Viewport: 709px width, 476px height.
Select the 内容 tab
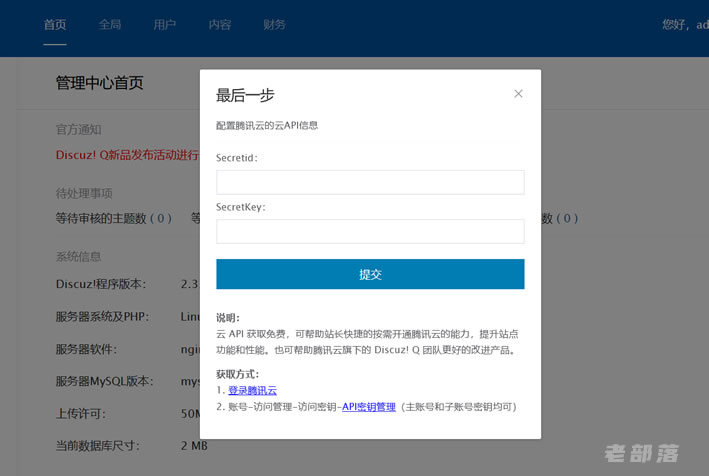pyautogui.click(x=220, y=24)
